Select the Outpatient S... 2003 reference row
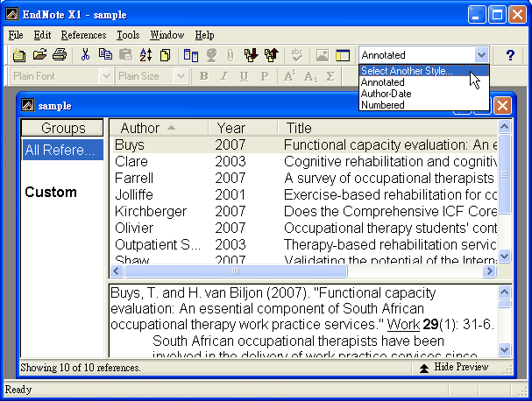The height and width of the screenshot is (401, 532). tap(305, 244)
